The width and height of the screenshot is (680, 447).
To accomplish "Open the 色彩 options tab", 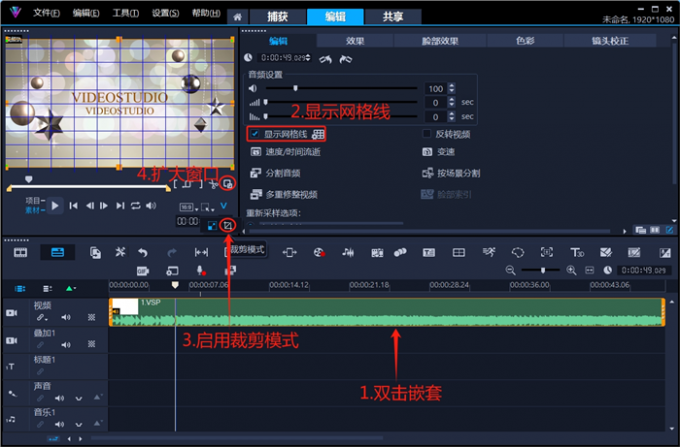I will point(525,41).
